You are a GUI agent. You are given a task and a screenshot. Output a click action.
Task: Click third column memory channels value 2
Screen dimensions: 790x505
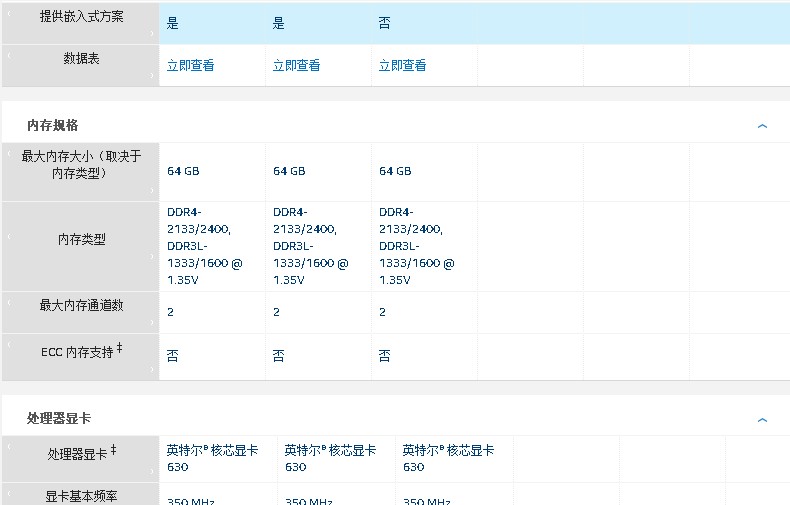coord(382,312)
